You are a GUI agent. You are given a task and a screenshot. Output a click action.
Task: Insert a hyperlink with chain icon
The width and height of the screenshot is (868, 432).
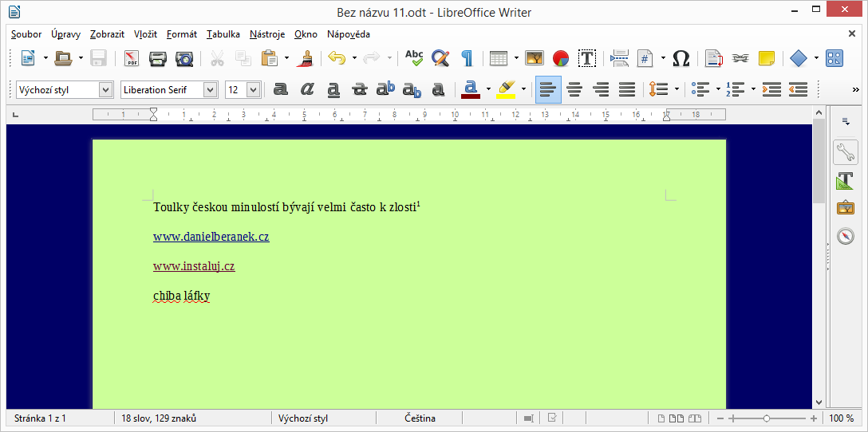(740, 58)
